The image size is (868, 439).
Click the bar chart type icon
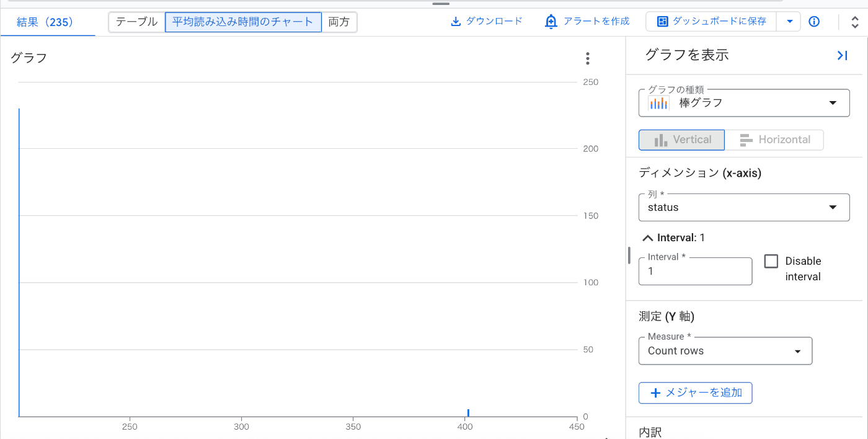(x=658, y=103)
